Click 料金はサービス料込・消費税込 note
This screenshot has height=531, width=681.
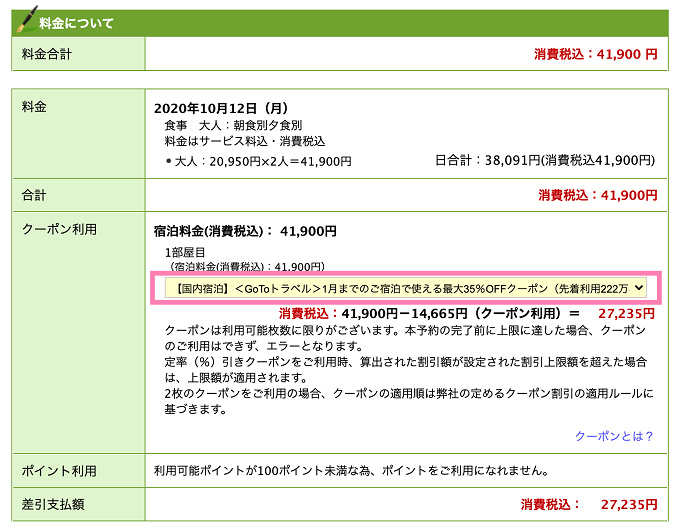click(245, 141)
